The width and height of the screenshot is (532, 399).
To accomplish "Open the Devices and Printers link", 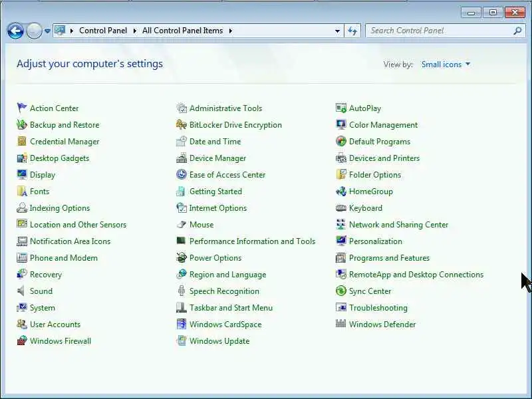I will click(384, 158).
